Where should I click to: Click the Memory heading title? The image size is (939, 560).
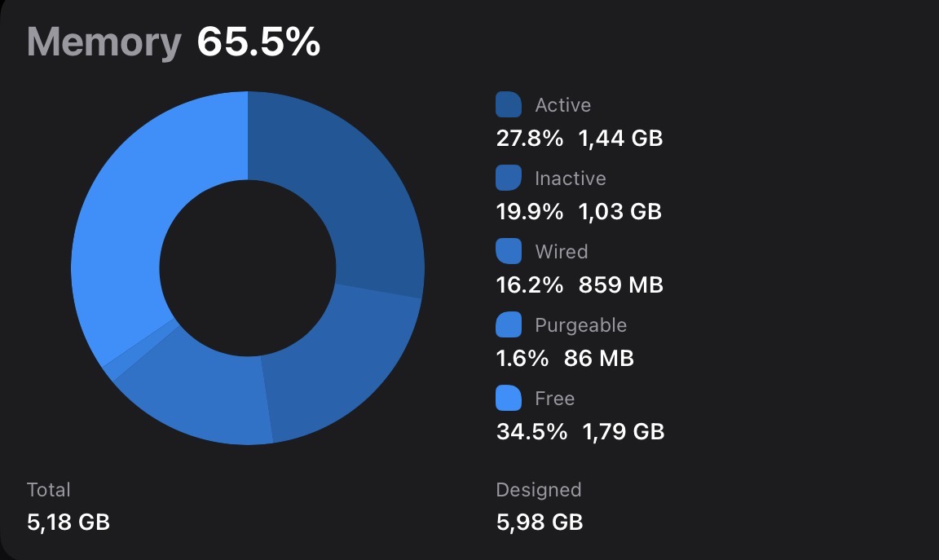pos(104,42)
